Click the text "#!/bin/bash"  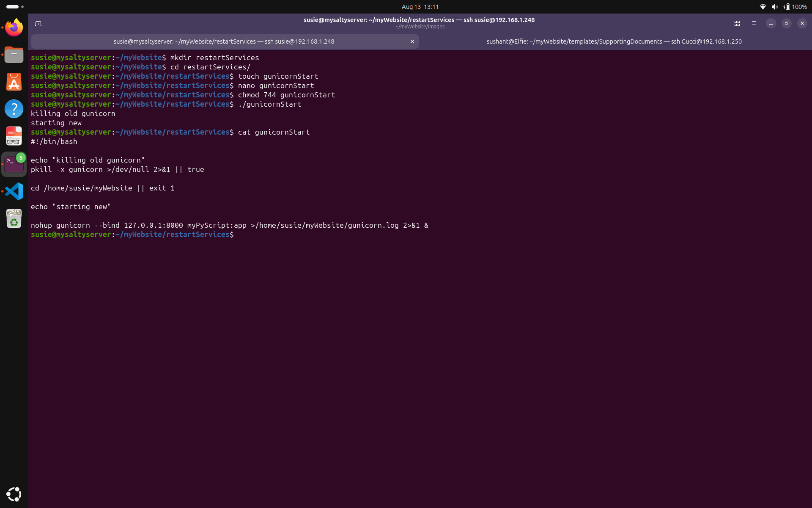click(x=54, y=142)
